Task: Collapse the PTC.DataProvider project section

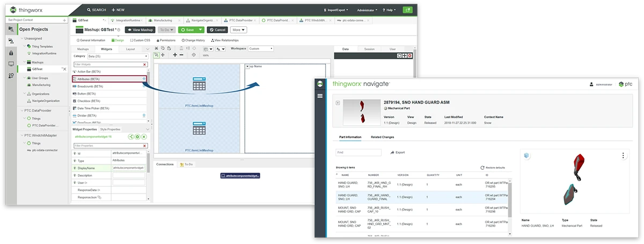Action: [22, 110]
